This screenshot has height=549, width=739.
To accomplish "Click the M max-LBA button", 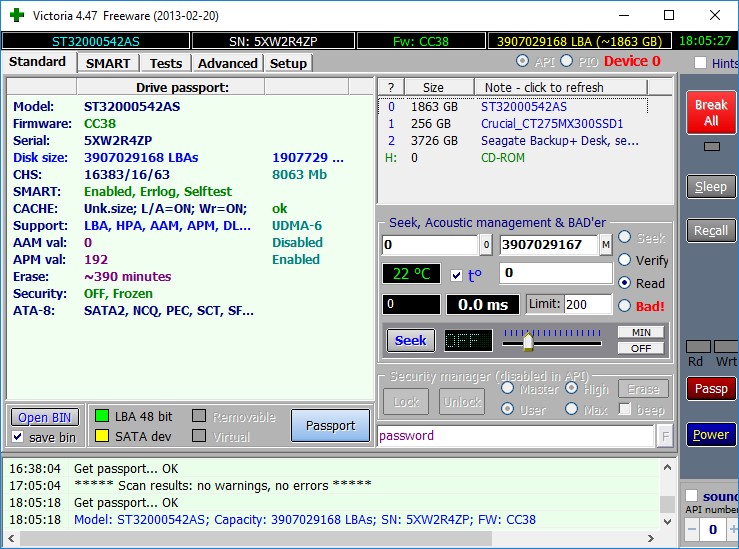I will 606,245.
